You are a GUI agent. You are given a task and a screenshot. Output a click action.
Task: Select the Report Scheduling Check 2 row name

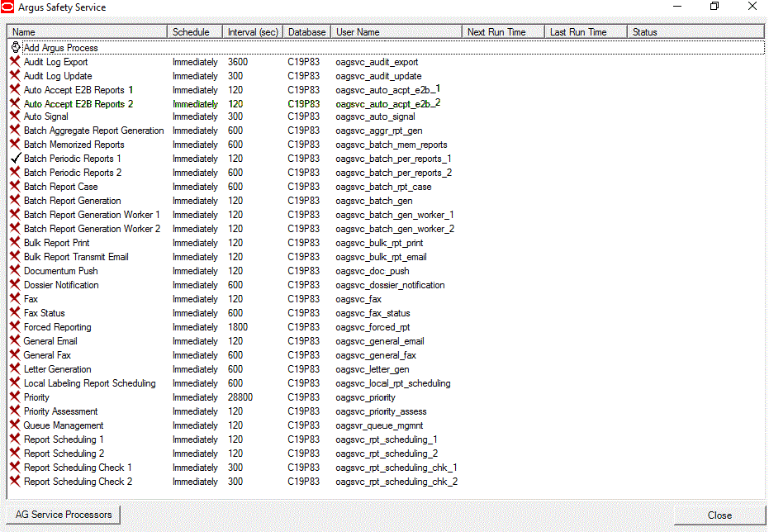[x=78, y=482]
